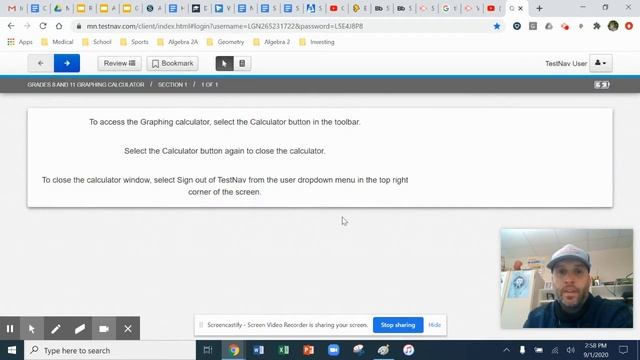Toggle the Screencastify webcam embed
The image size is (640, 360).
[104, 329]
